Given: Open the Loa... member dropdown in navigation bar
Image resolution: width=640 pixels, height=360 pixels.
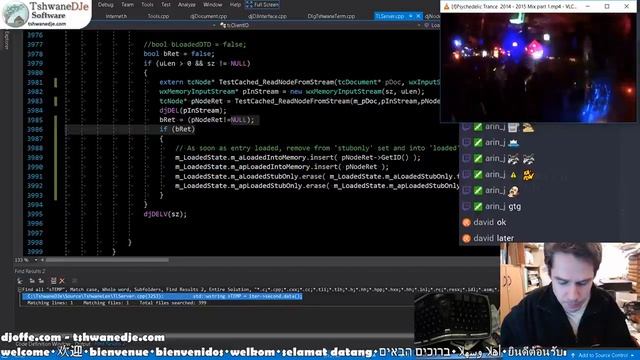Looking at the screenshot, I should click(x=431, y=25).
